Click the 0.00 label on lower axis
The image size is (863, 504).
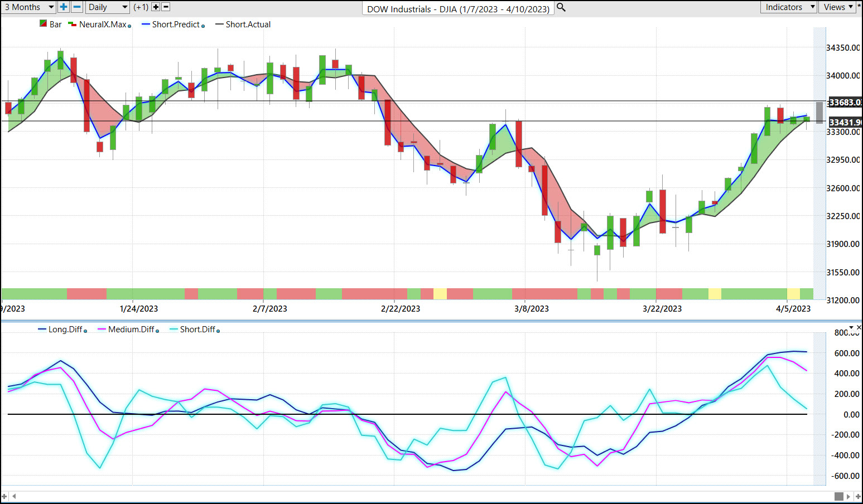point(851,415)
